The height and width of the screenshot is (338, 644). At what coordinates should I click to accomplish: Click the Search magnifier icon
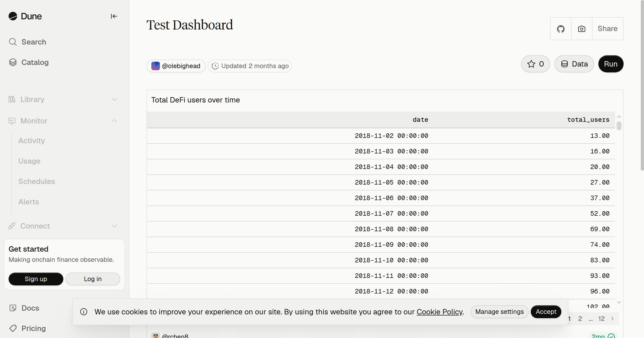pyautogui.click(x=13, y=42)
